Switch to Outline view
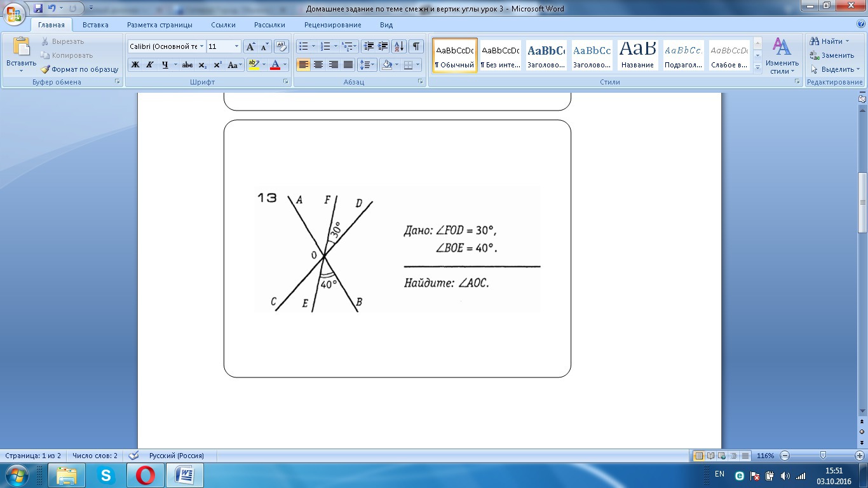This screenshot has width=868, height=488. point(734,456)
